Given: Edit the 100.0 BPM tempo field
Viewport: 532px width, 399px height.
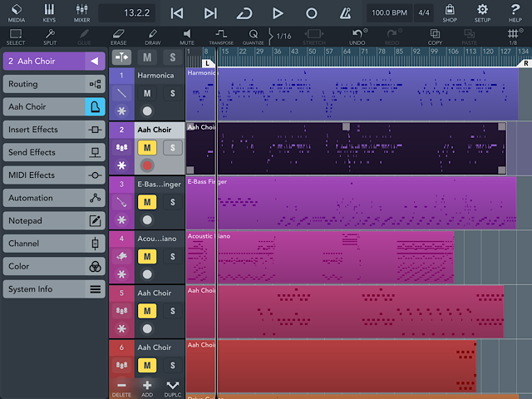Looking at the screenshot, I should [389, 13].
